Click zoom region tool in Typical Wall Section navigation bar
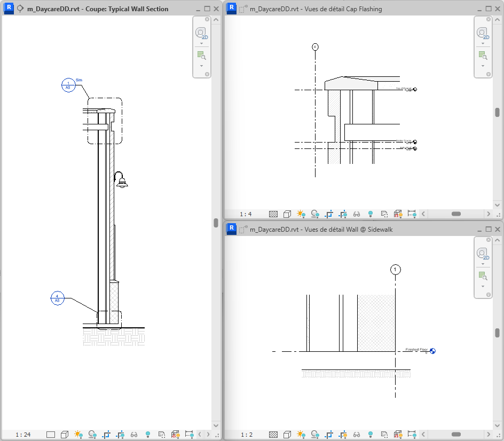The width and height of the screenshot is (504, 441). point(201,56)
